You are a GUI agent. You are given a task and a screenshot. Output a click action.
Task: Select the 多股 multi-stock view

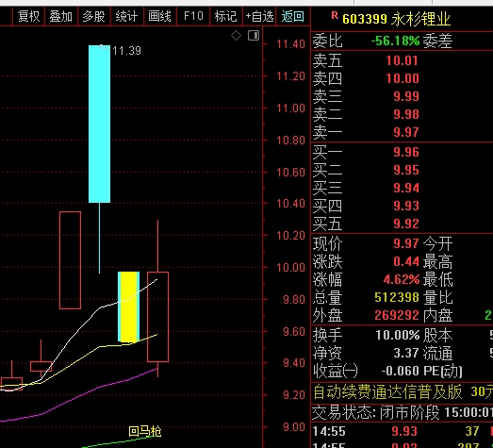[x=94, y=16]
